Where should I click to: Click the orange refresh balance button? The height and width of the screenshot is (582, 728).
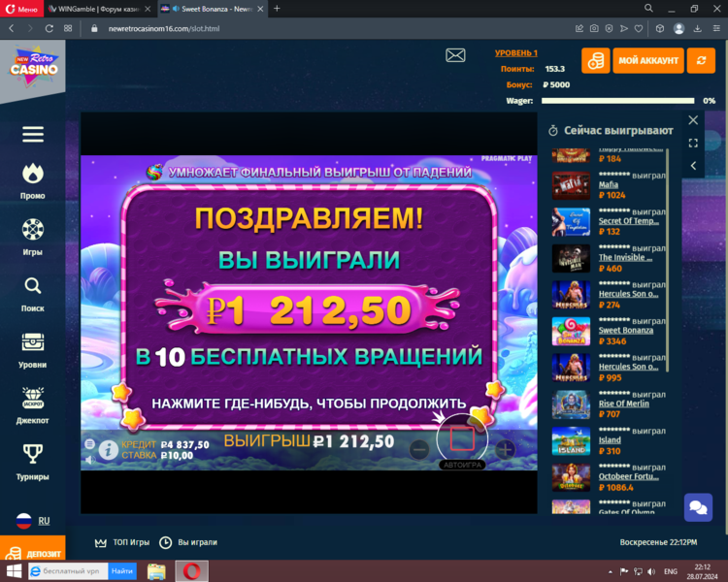click(x=701, y=61)
